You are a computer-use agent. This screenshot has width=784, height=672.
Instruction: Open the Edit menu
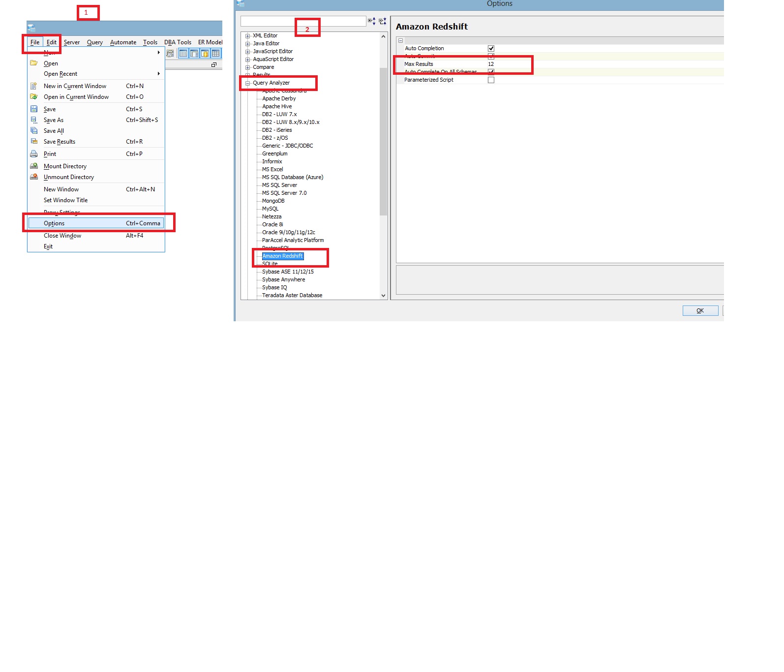[52, 42]
